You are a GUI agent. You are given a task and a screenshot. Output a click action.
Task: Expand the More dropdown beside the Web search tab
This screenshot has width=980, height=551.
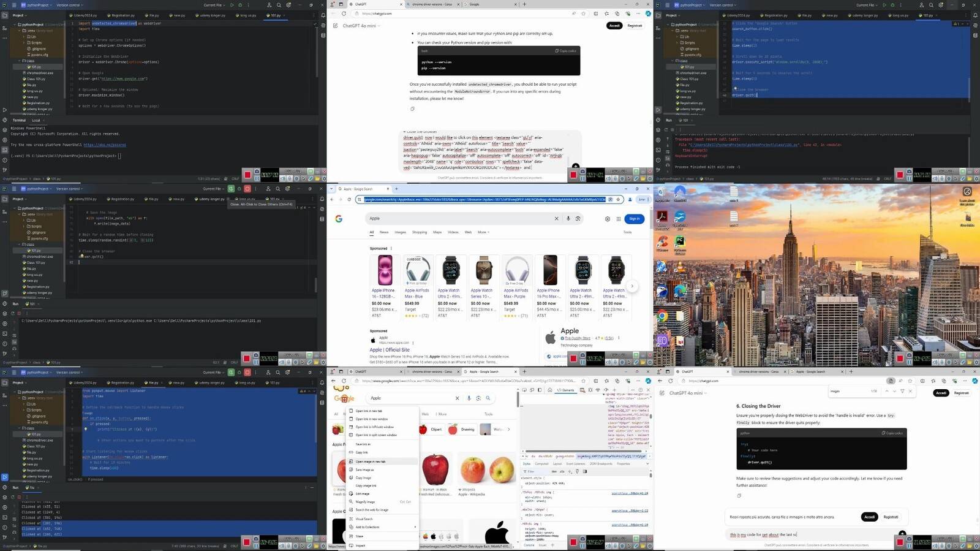(x=483, y=232)
